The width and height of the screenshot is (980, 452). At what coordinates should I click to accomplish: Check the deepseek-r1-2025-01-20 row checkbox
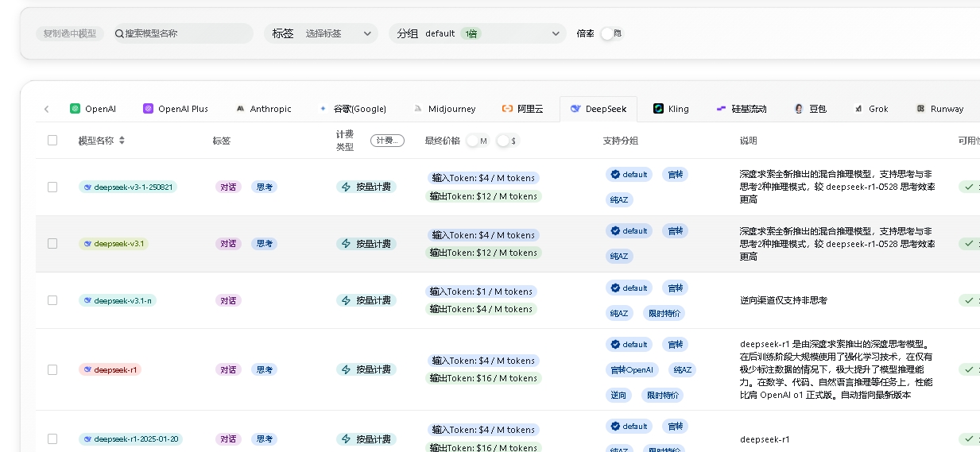point(52,438)
